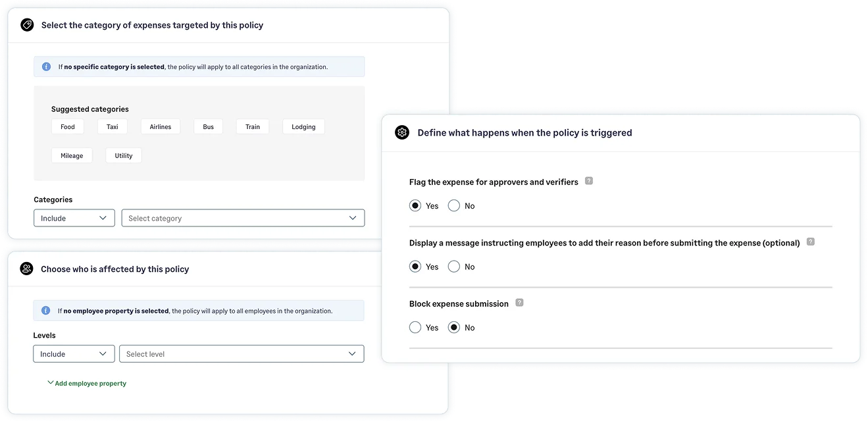
Task: Click the info icon about no specific category
Action: coord(46,66)
